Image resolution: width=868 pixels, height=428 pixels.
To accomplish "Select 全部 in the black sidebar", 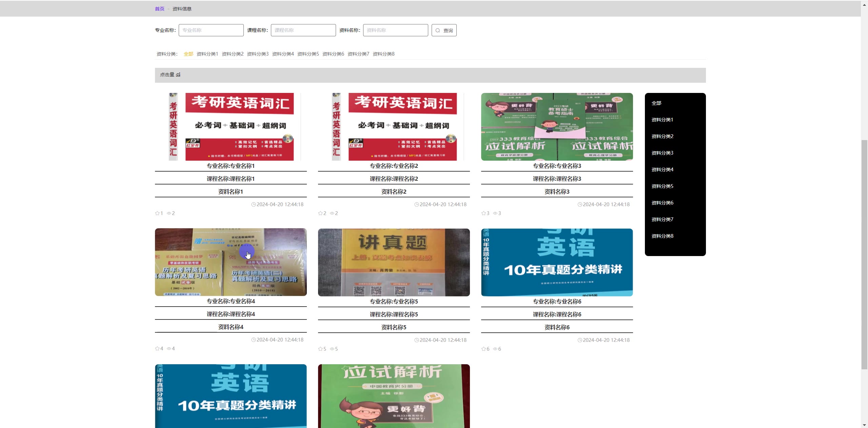I will [656, 103].
